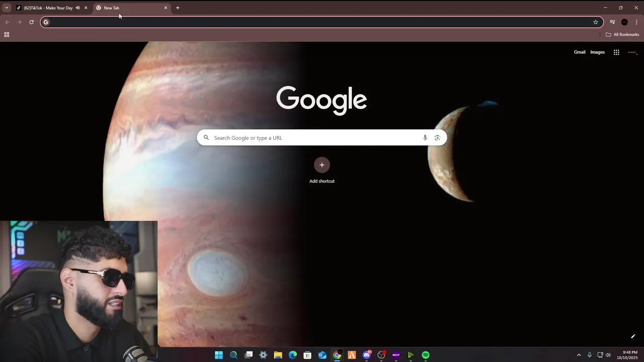Open the orange app in the taskbar
The width and height of the screenshot is (644, 362).
pyautogui.click(x=352, y=355)
